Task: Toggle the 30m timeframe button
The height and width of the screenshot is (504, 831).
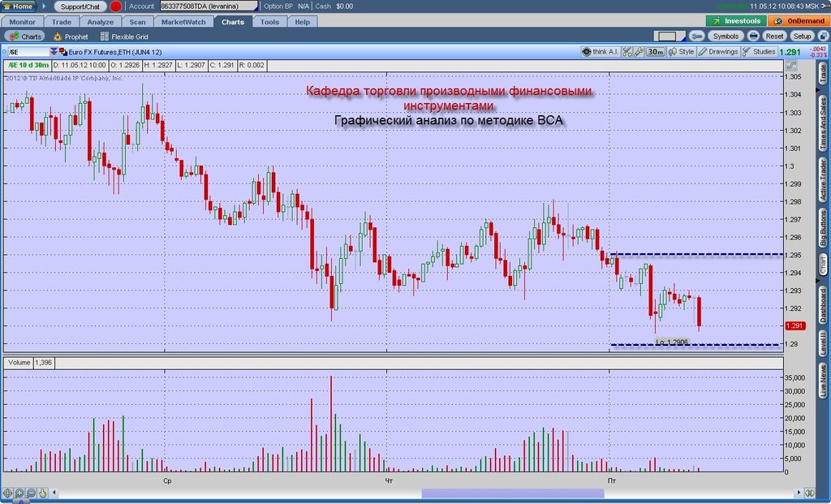Action: tap(656, 51)
